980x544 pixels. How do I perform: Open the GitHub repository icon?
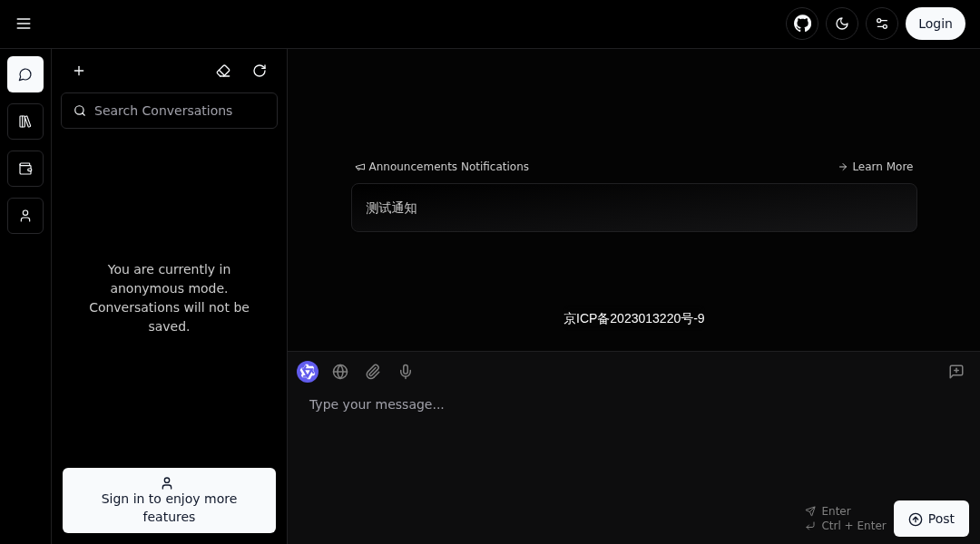pos(802,24)
